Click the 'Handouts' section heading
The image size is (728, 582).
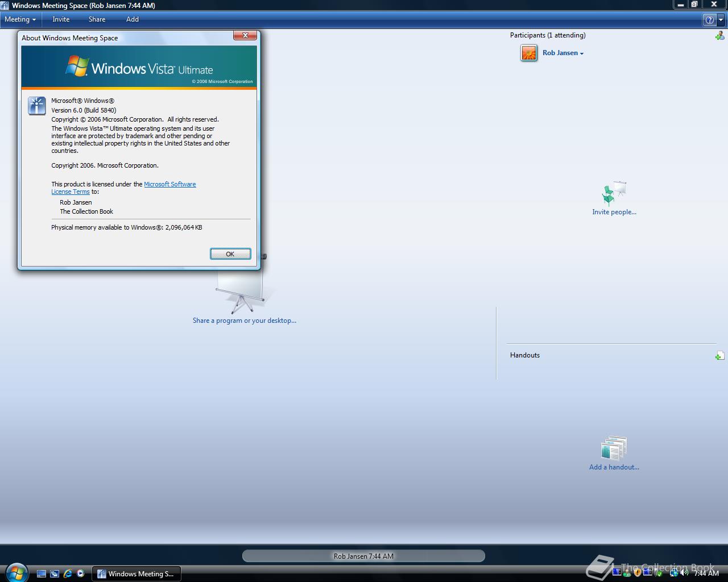click(525, 355)
